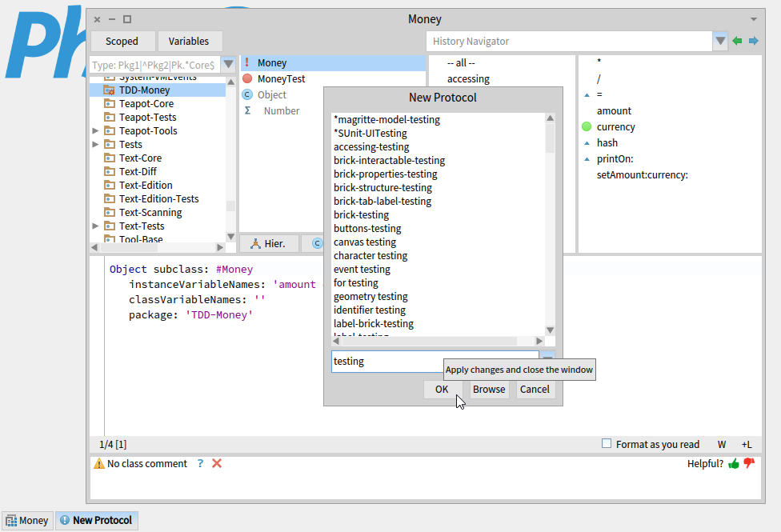This screenshot has height=532, width=781.
Task: Switch to the Money taskbar item
Action: click(27, 521)
